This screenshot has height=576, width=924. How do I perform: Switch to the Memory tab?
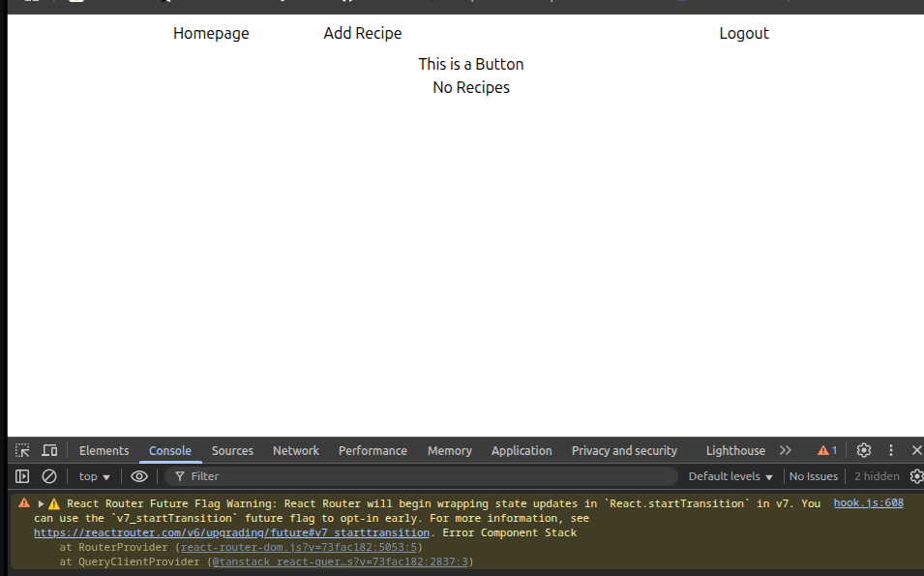[x=450, y=450]
